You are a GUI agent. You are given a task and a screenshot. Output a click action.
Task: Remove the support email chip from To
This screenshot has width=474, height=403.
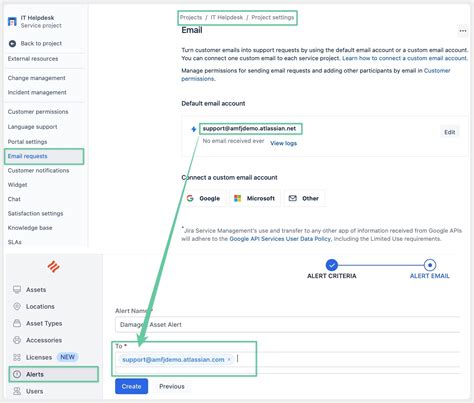click(x=229, y=360)
